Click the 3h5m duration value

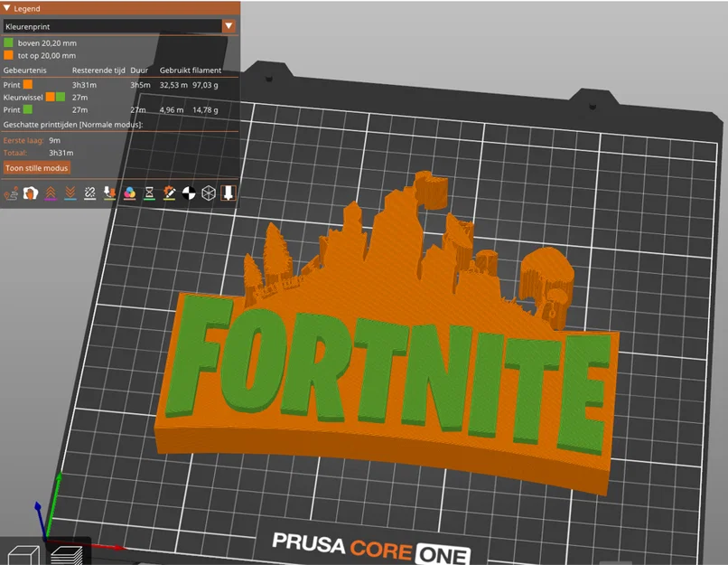pos(140,85)
